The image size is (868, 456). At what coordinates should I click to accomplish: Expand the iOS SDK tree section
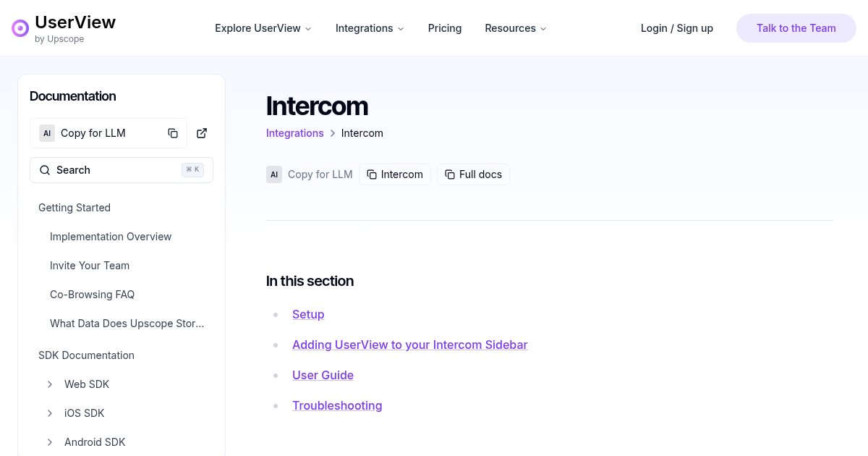(50, 413)
